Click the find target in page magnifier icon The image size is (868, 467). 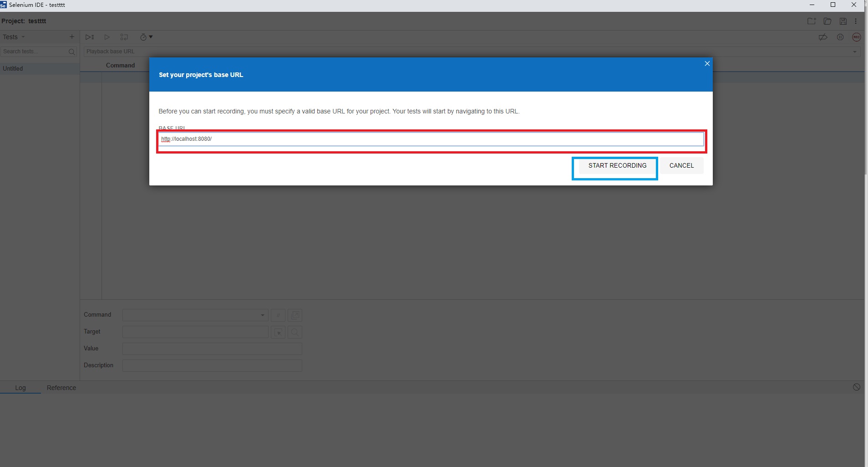click(x=295, y=332)
